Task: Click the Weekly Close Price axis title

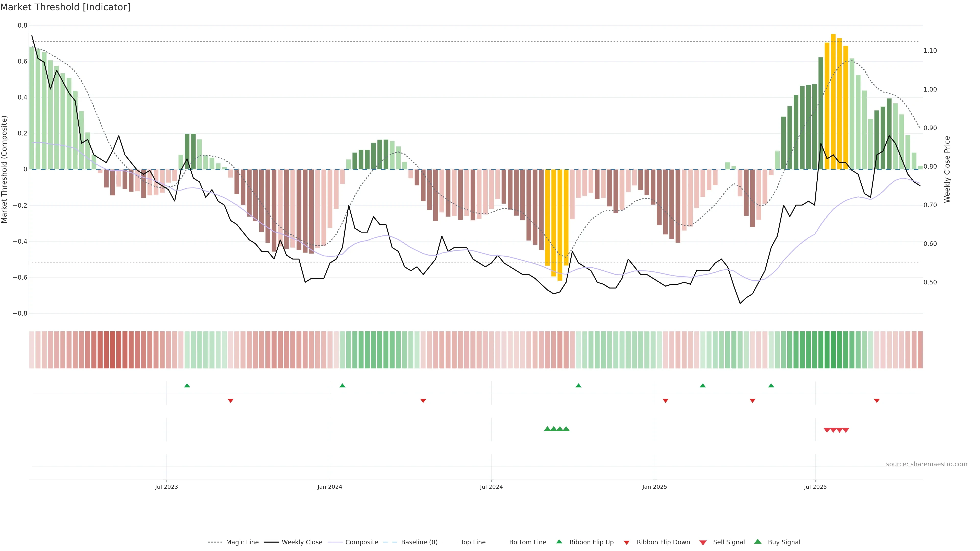Action: (947, 169)
